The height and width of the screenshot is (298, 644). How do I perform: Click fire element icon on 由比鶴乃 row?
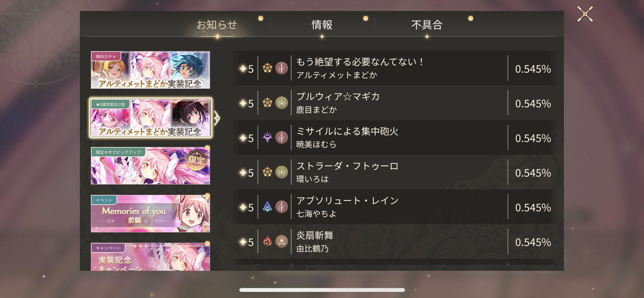267,242
